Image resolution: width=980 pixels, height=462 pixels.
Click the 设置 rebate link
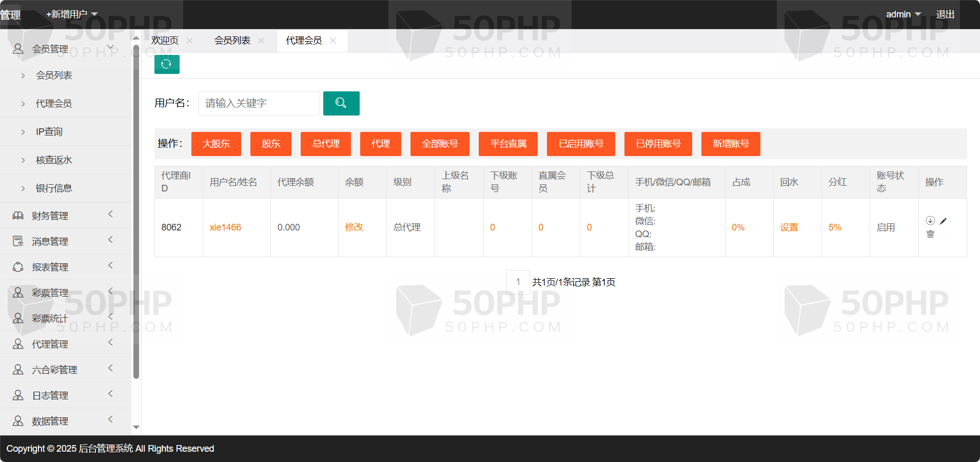789,227
